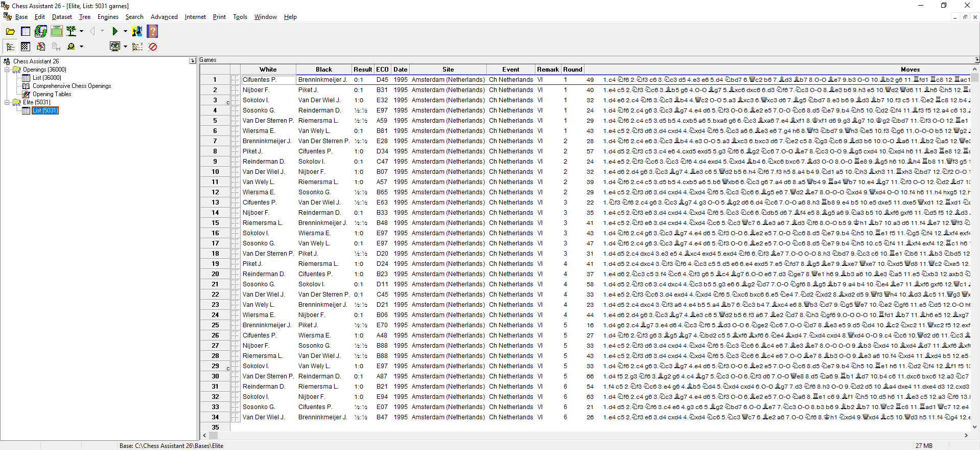Sort by the Black column header
Image resolution: width=980 pixels, height=450 pixels.
point(324,70)
